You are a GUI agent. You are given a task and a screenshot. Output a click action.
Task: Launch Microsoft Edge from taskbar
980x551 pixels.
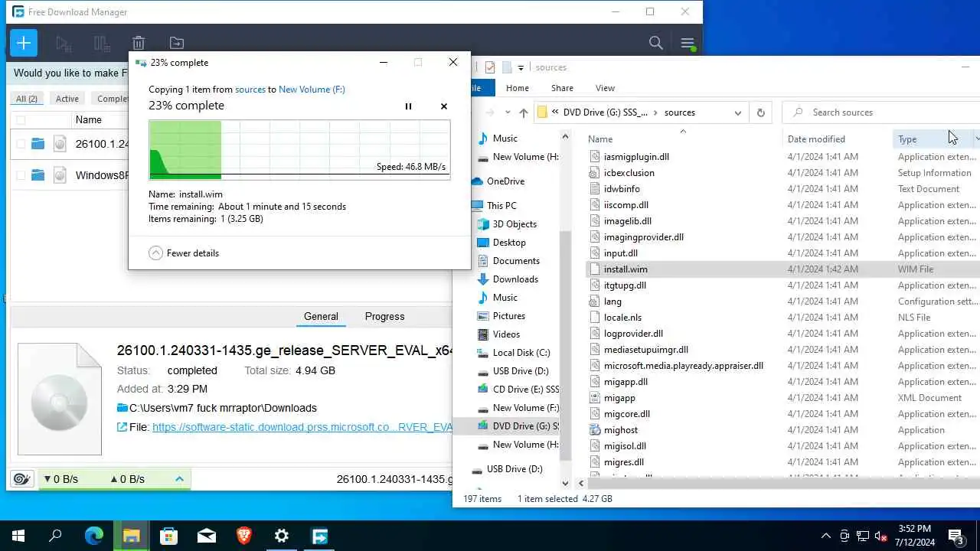pyautogui.click(x=93, y=536)
